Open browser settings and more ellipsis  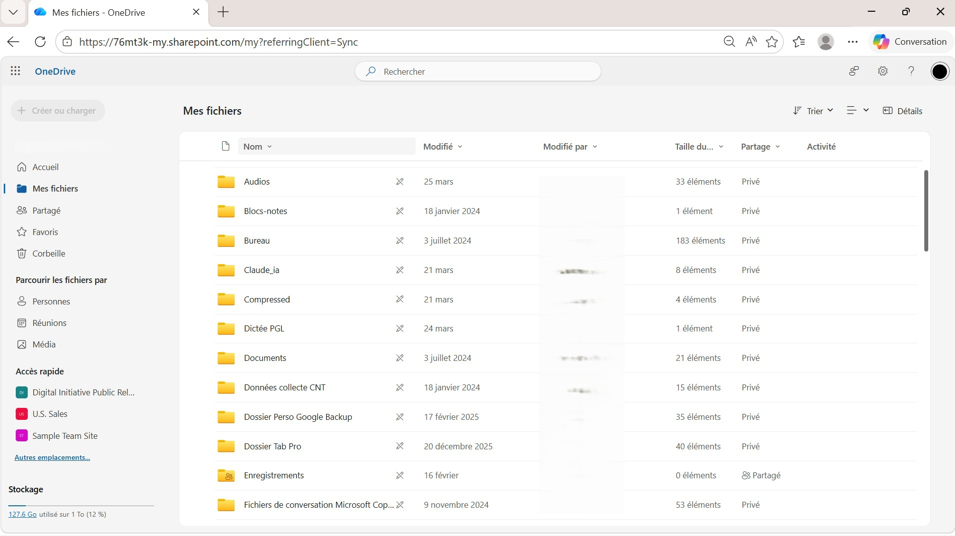click(x=853, y=41)
